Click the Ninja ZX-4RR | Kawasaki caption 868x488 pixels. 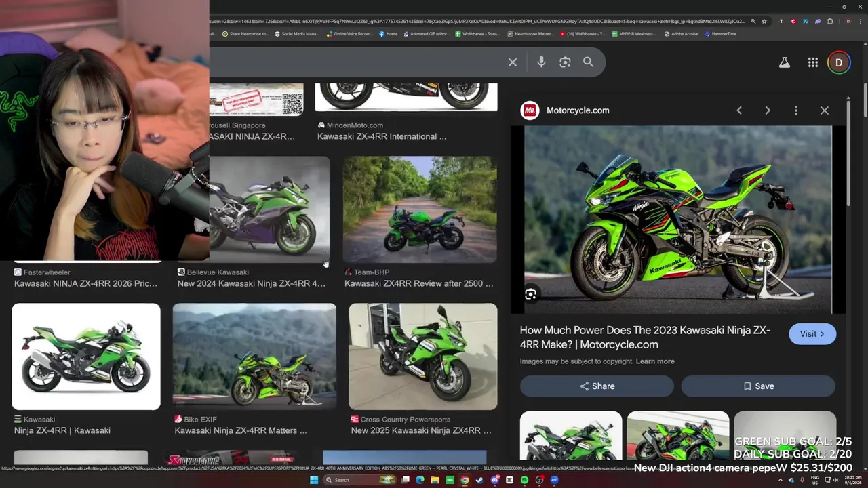click(62, 430)
